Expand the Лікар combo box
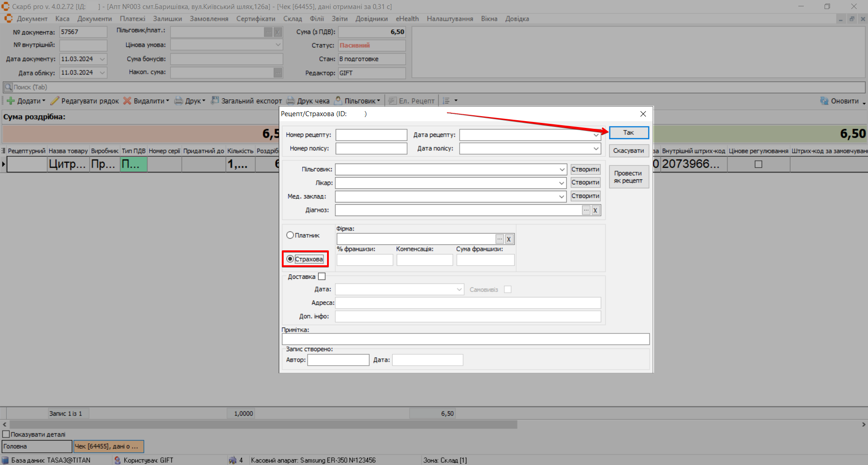The height and width of the screenshot is (465, 868). click(561, 183)
